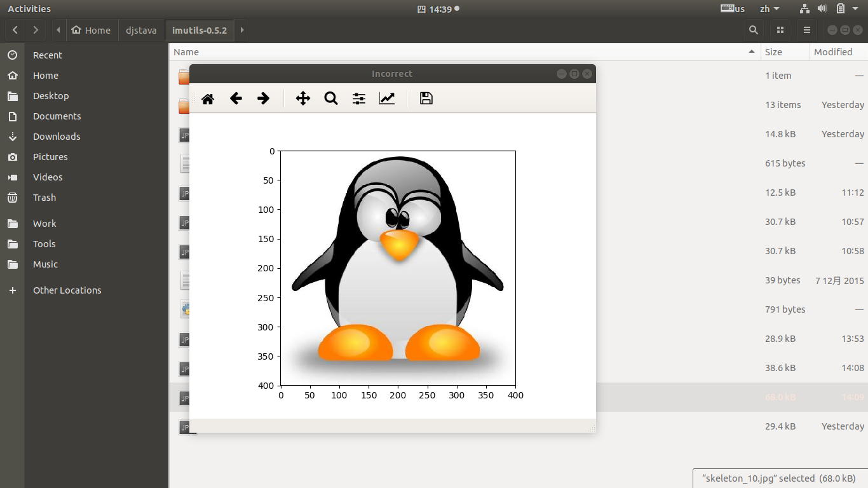Screen dimensions: 868x488
Task: Open the Files hamburger menu
Action: [807, 30]
